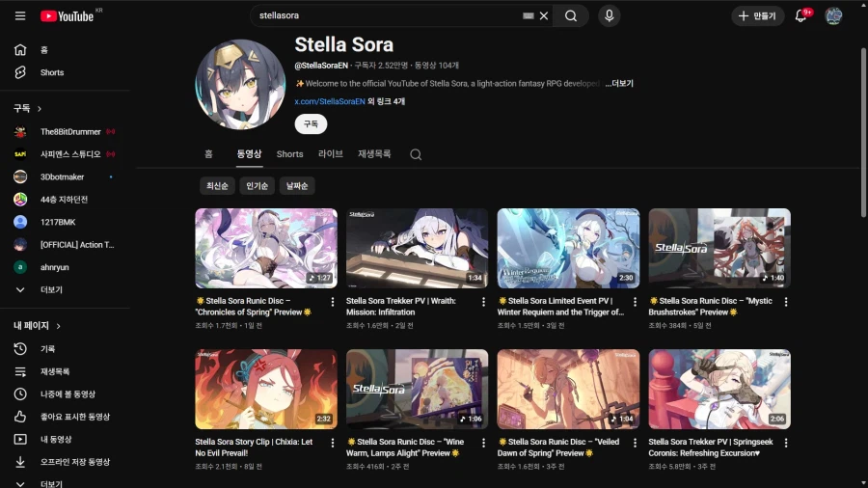Switch to the 재생목록 tab

[374, 154]
